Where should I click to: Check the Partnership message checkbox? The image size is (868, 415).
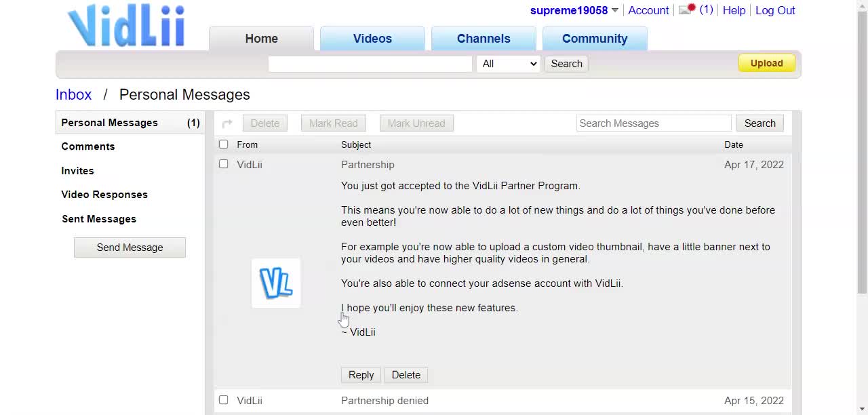click(223, 164)
